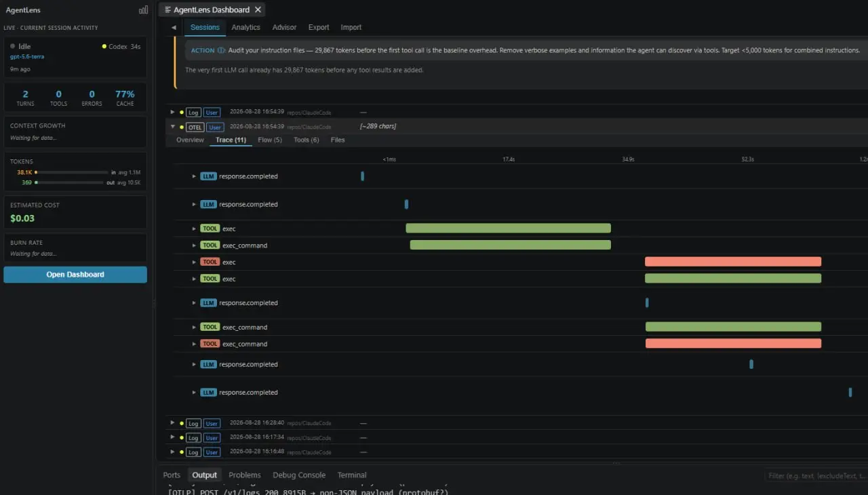The height and width of the screenshot is (495, 868).
Task: Click the 369 output token value
Action: click(26, 182)
